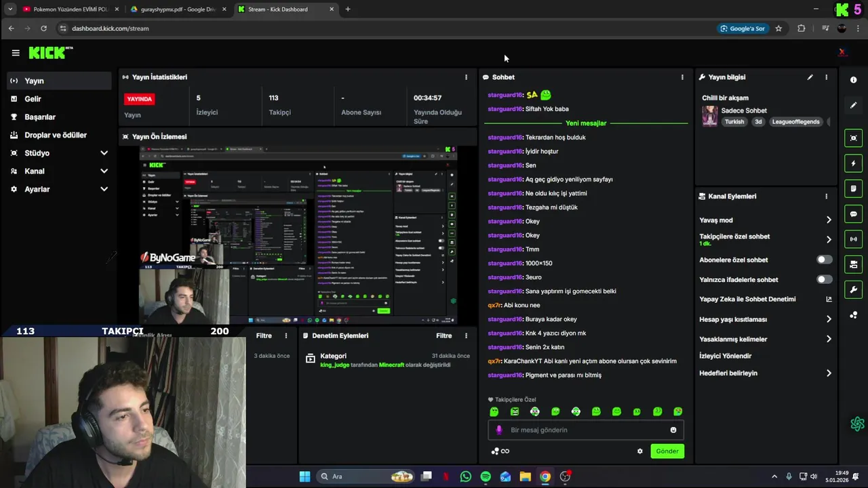Expand the Stüdyo sidebar section
The width and height of the screenshot is (868, 488).
pos(58,153)
